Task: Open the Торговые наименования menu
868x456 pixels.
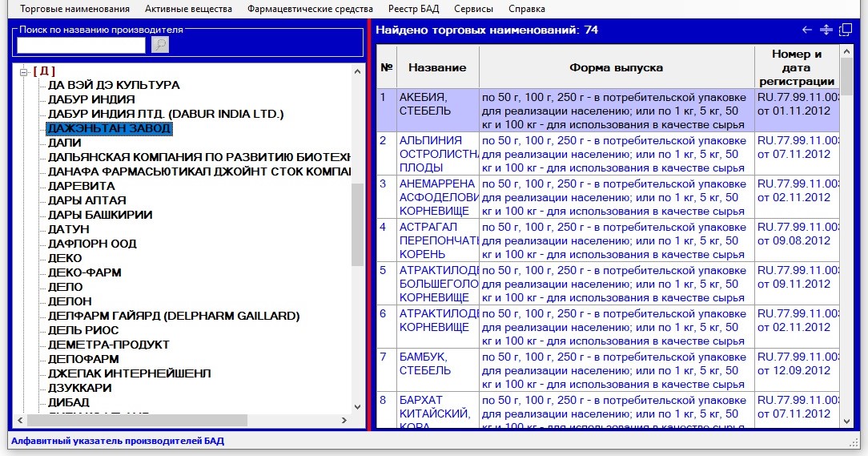Action: [x=74, y=9]
